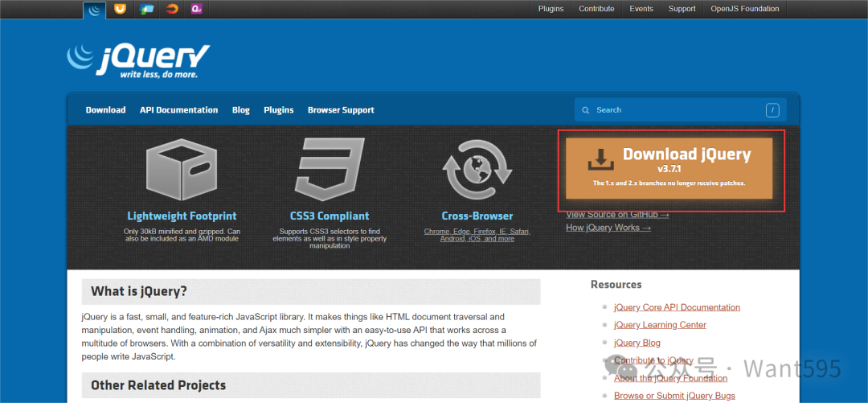Click the Download jQuery v3.7.1 button
The image size is (868, 403).
pyautogui.click(x=669, y=168)
